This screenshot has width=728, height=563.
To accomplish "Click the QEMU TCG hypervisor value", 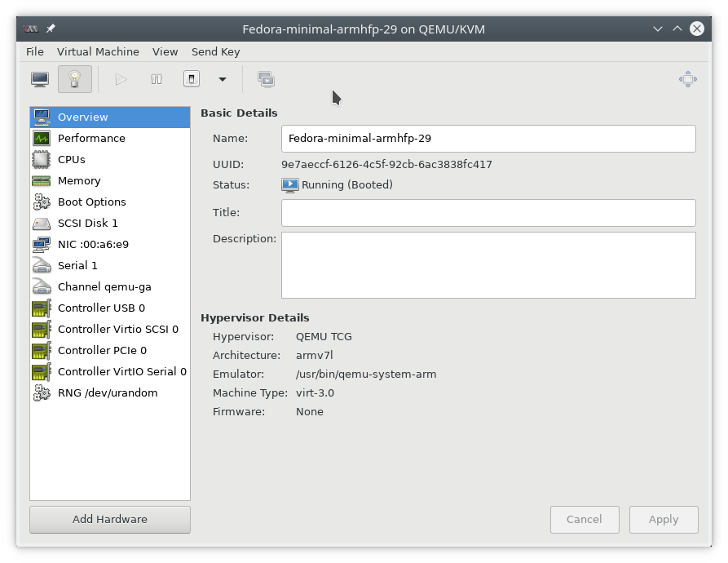I will 324,337.
